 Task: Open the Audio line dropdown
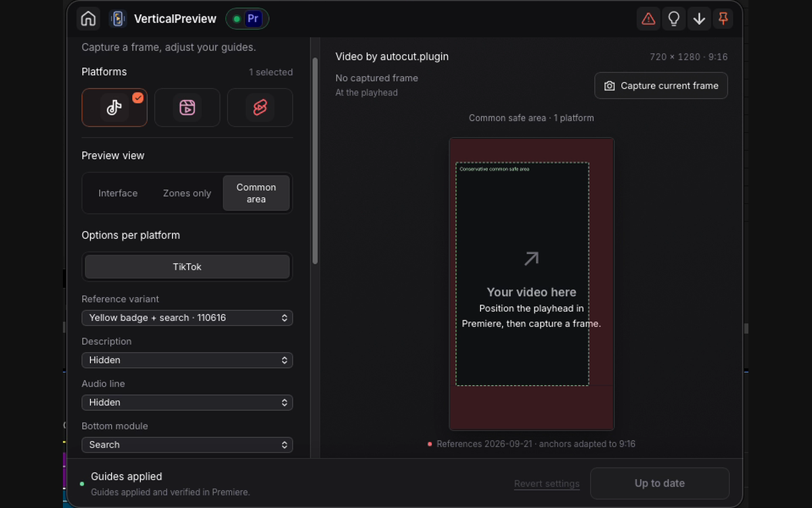(187, 402)
